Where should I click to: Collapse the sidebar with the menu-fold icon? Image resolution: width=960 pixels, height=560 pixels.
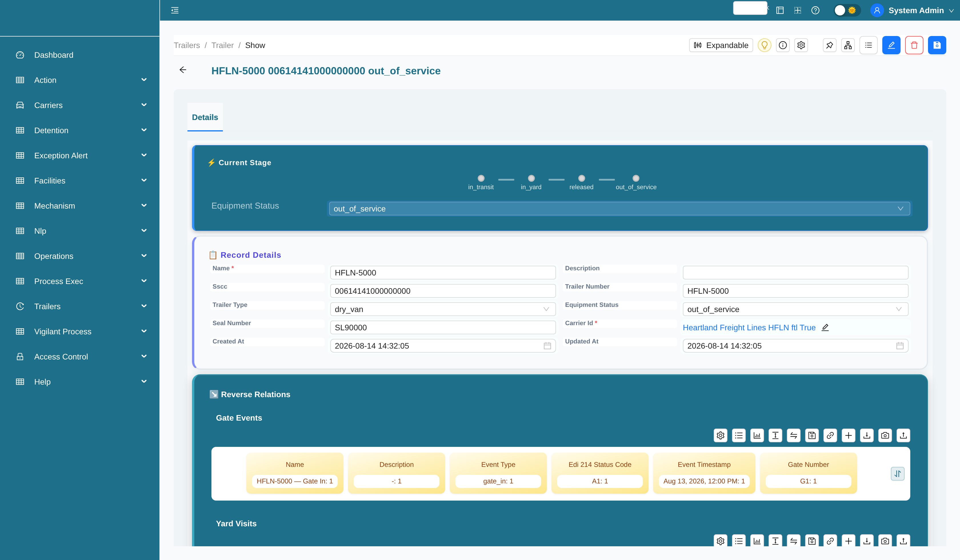click(x=175, y=10)
